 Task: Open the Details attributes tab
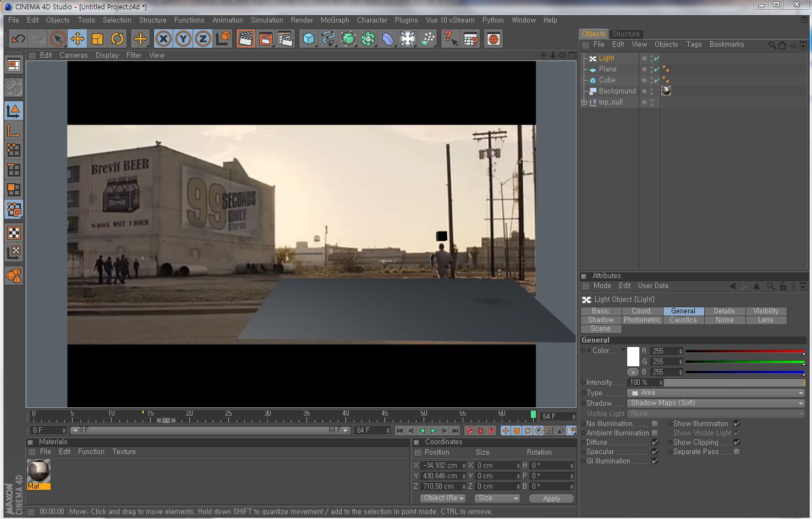click(x=725, y=311)
